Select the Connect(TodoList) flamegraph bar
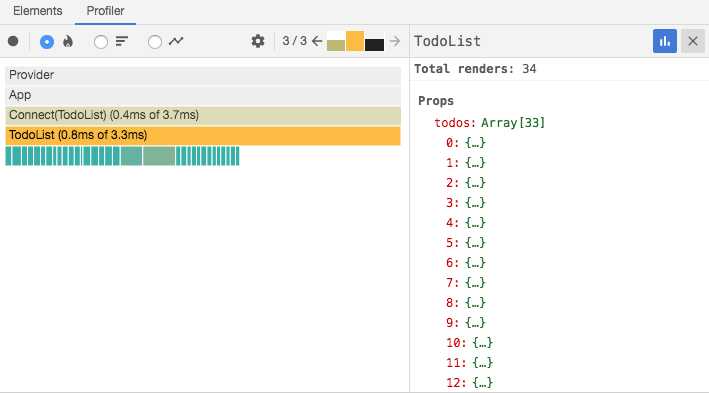709x393 pixels. click(203, 115)
